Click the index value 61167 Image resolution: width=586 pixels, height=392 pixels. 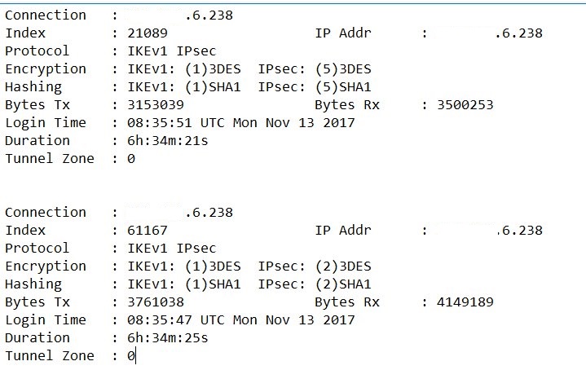pyautogui.click(x=148, y=230)
